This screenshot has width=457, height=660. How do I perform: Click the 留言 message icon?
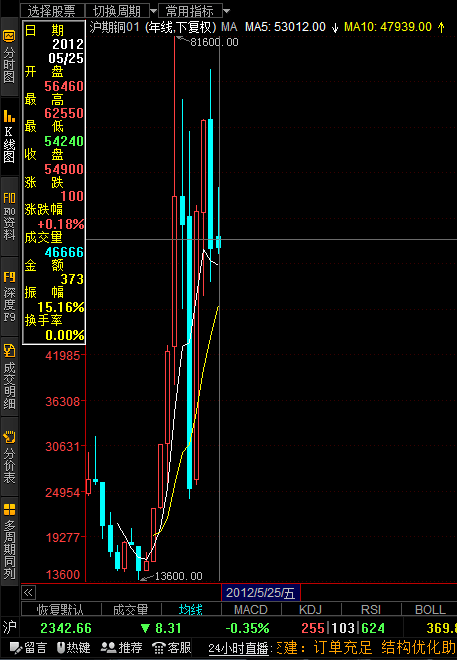[x=29, y=648]
